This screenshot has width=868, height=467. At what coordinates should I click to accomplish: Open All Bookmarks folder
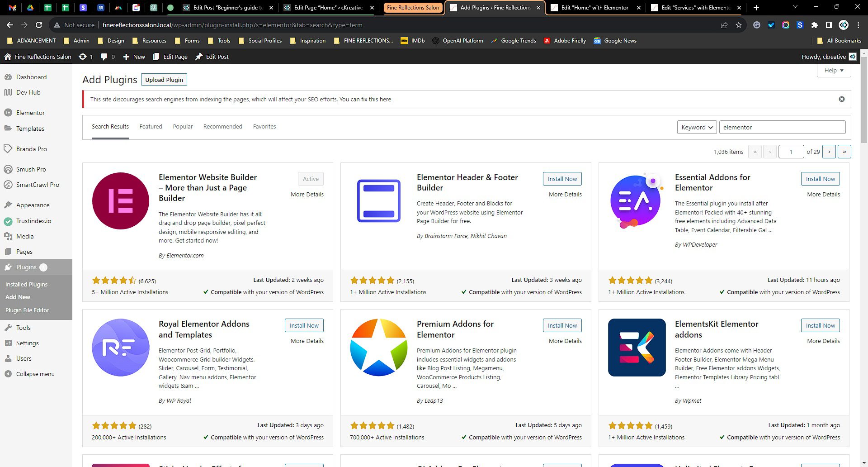(839, 41)
